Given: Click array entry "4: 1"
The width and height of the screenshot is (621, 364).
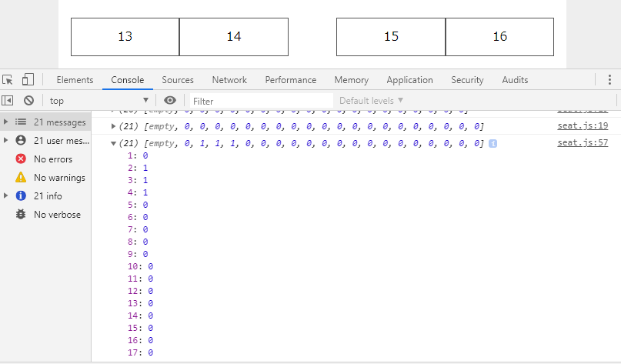Looking at the screenshot, I should coord(138,192).
